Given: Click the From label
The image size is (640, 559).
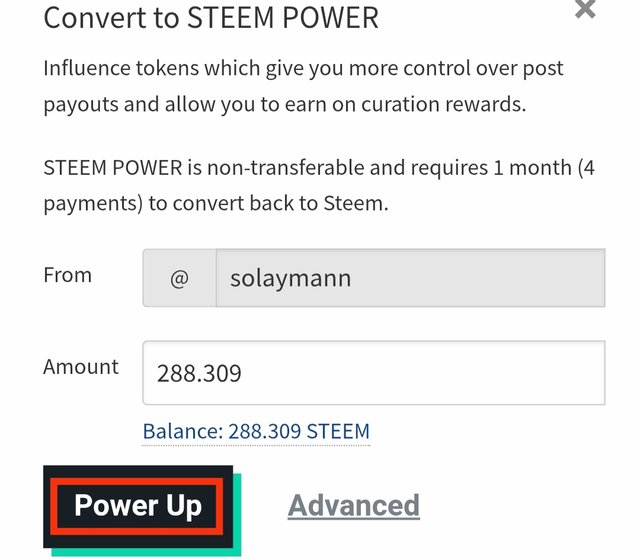Looking at the screenshot, I should [x=67, y=275].
